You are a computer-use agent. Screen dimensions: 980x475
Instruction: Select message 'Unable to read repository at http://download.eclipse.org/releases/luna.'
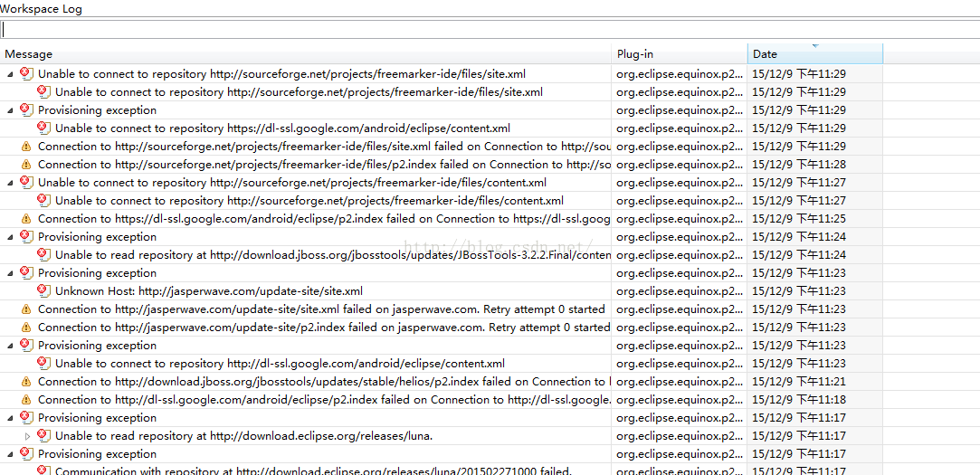pos(243,436)
